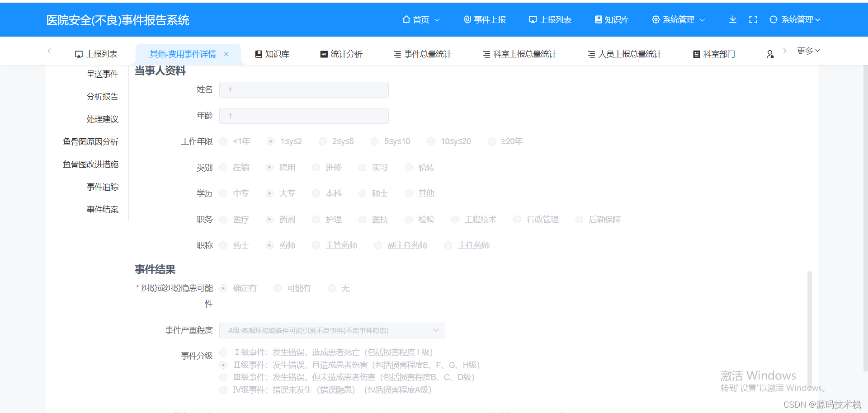Viewport: 868px width, 413px height.
Task: Click the 统计分析 tab icon
Action: [x=324, y=54]
